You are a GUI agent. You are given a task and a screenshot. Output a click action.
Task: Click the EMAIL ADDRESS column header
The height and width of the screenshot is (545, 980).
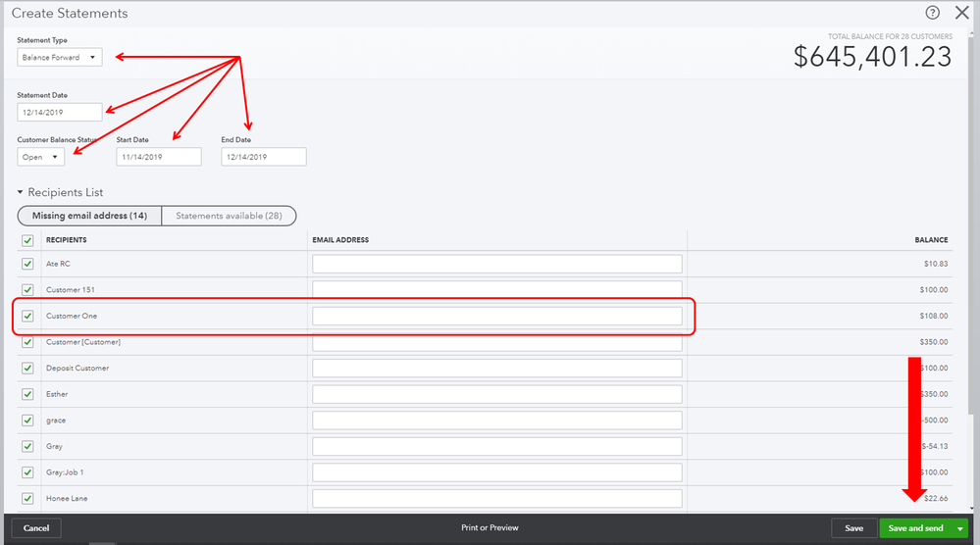click(340, 240)
